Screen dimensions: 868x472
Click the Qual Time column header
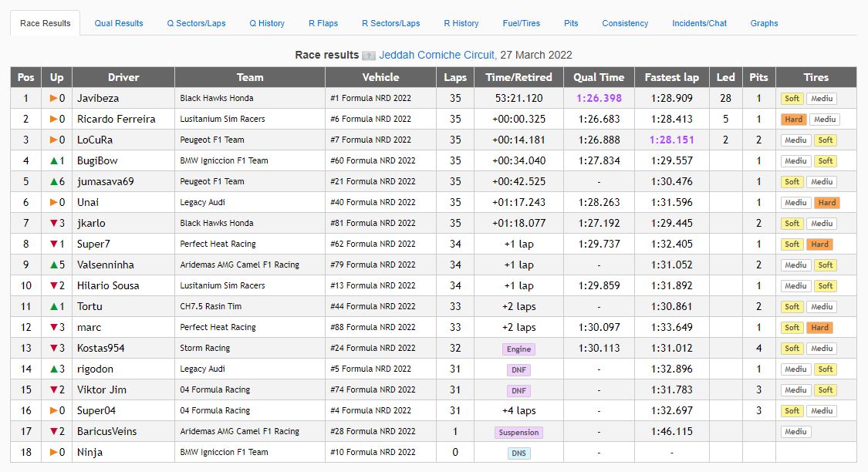pos(599,77)
